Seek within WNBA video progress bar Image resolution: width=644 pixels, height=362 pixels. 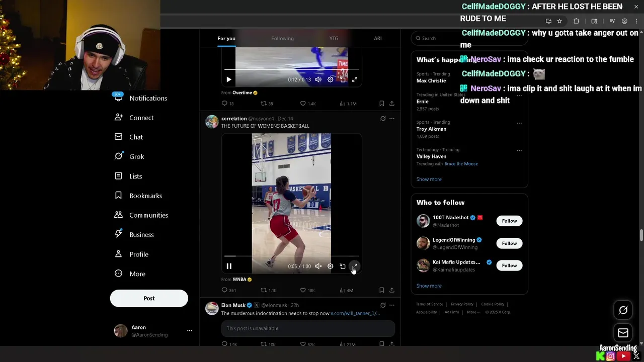[x=292, y=256]
